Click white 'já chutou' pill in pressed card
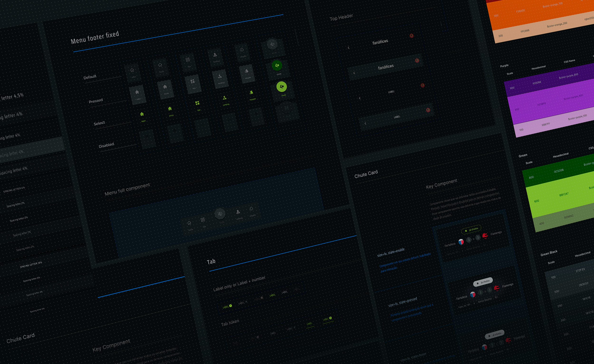Screen dimensions: 594x364 click(483, 282)
